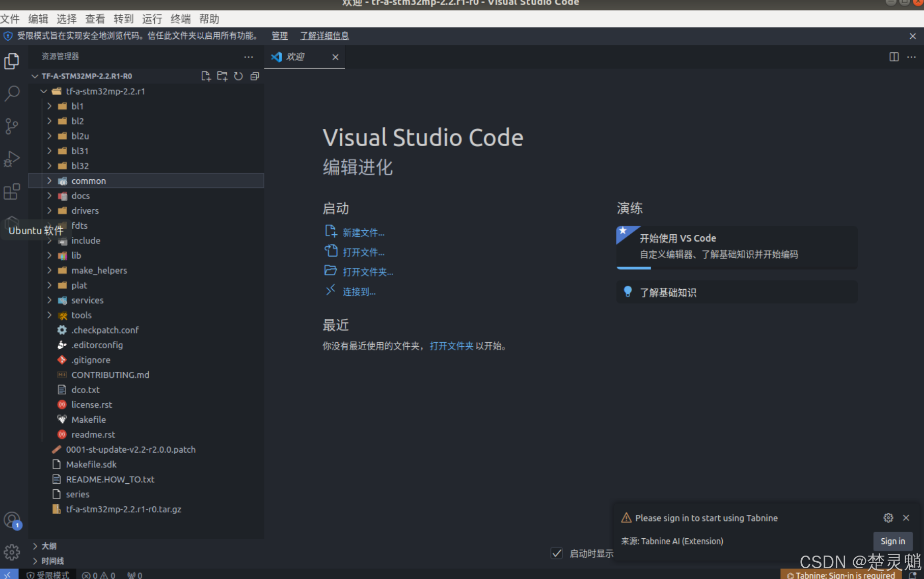Refresh the explorer tree
Screen dimensions: 924x579
click(x=238, y=76)
